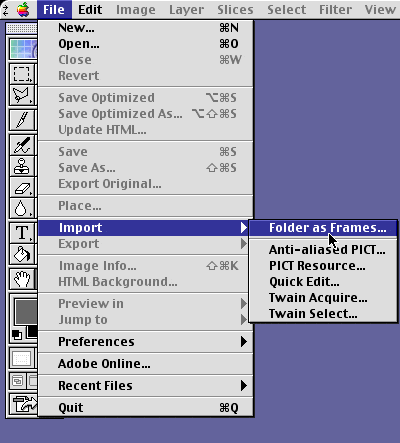The height and width of the screenshot is (443, 400).
Task: Expand the Recent Files submenu
Action: (x=146, y=386)
